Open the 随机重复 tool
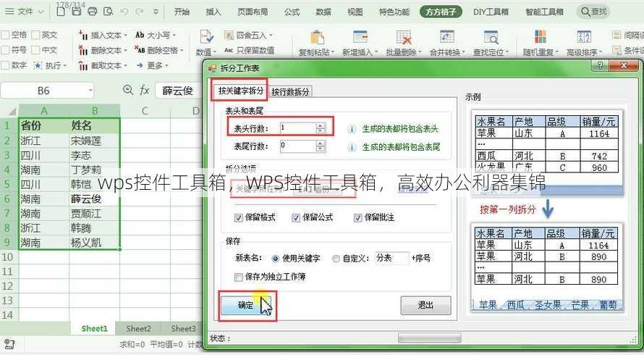The height and width of the screenshot is (355, 644). click(x=541, y=43)
